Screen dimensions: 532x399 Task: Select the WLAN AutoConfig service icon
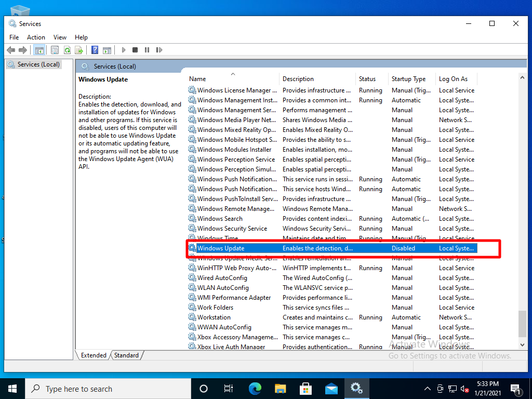(x=192, y=287)
